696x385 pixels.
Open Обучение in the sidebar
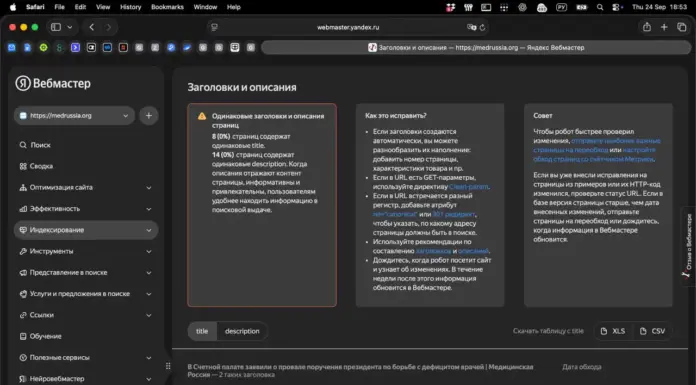click(x=40, y=336)
